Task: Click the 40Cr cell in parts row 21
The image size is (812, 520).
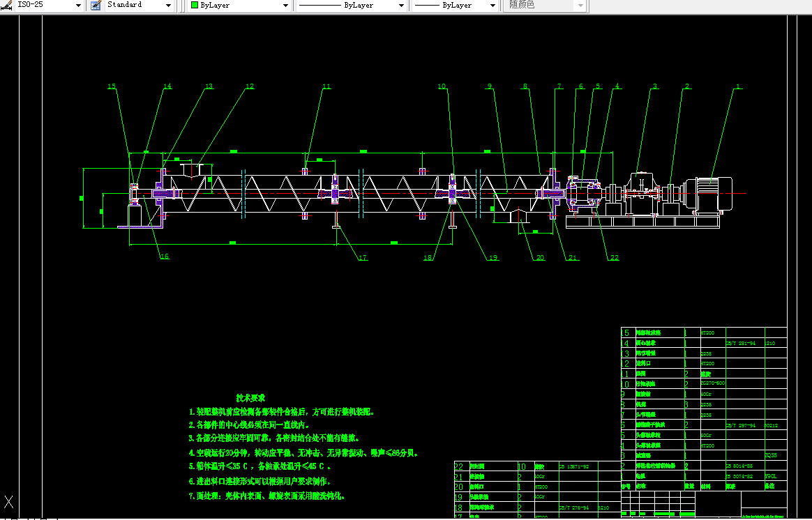Action: click(x=540, y=477)
